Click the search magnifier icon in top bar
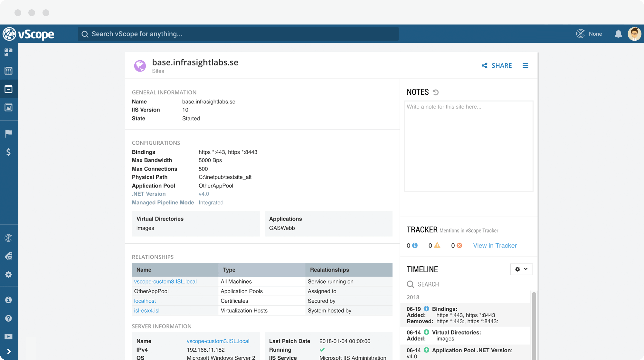This screenshot has height=360, width=644. 85,34
